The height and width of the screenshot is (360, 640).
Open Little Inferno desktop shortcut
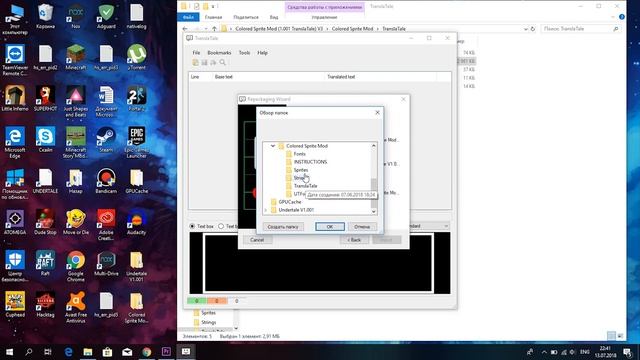click(x=15, y=98)
